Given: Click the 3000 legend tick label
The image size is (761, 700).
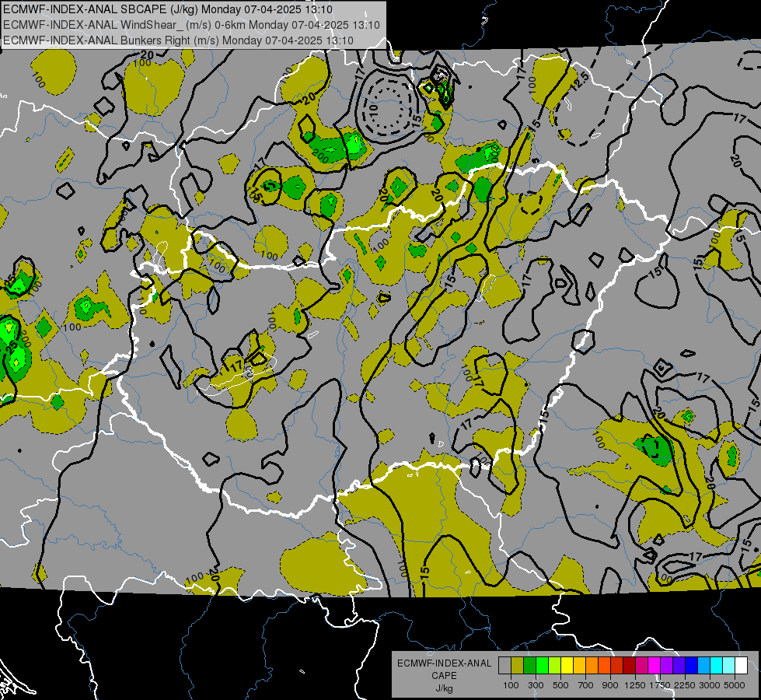Looking at the screenshot, I should (x=710, y=685).
